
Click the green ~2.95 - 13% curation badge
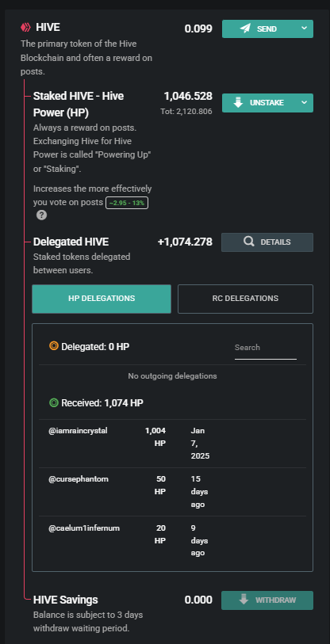click(x=127, y=203)
